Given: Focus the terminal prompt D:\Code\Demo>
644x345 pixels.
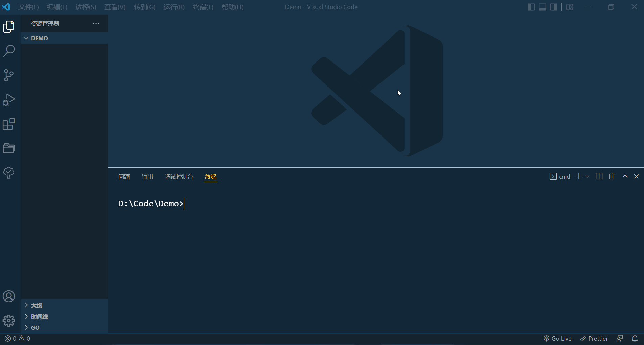Looking at the screenshot, I should 151,204.
